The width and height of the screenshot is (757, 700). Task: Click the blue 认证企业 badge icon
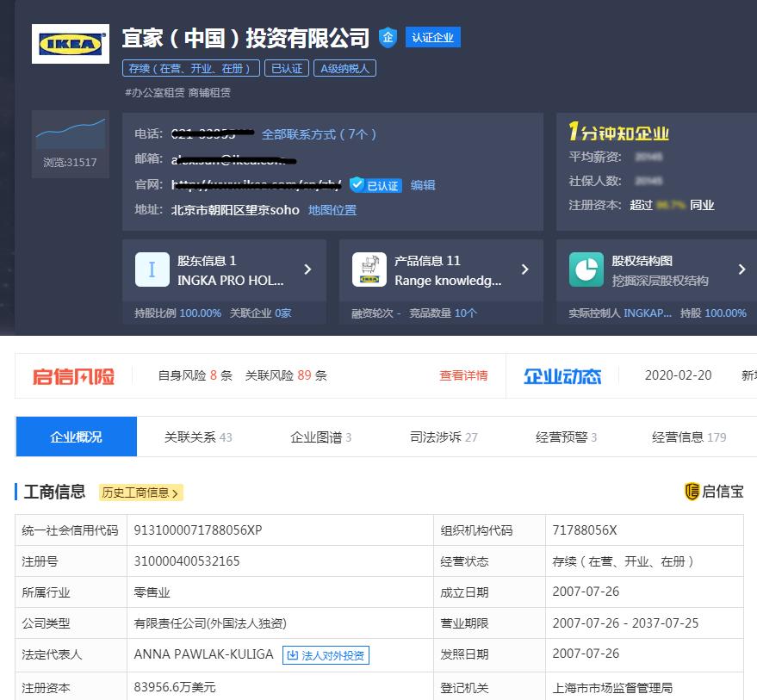point(433,37)
